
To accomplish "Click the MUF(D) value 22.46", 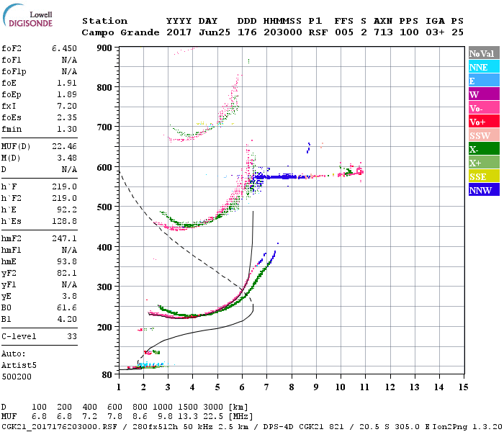I will 64,147.
